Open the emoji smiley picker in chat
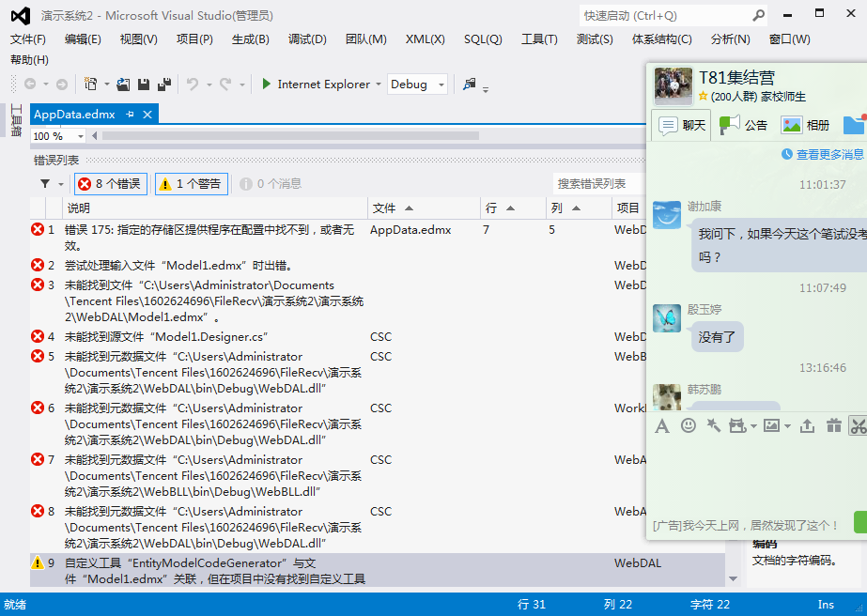 point(689,425)
